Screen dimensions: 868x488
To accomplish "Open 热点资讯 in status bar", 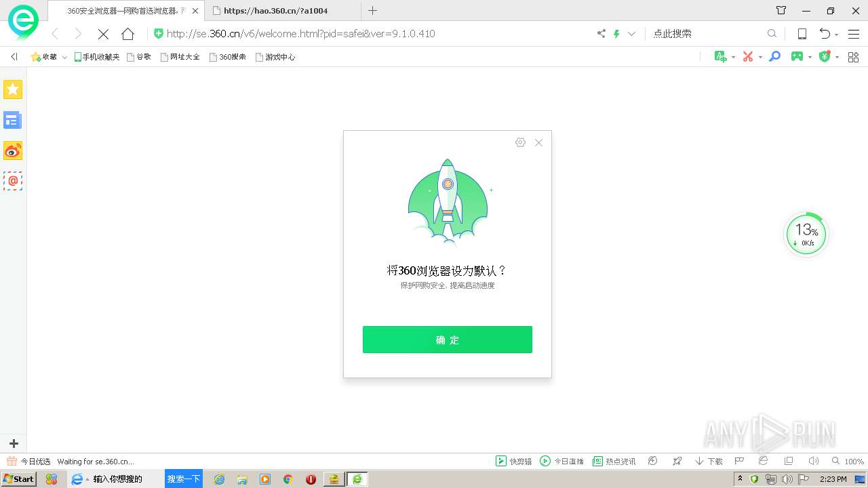I will tap(614, 461).
